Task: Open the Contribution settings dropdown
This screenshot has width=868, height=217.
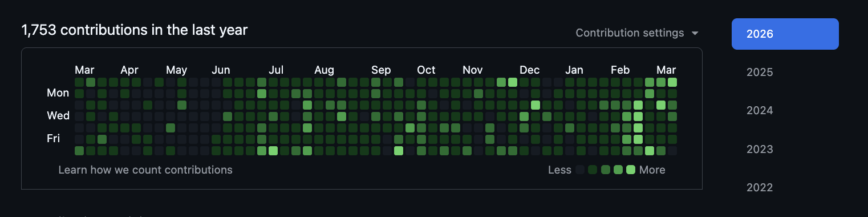Action: [x=636, y=33]
